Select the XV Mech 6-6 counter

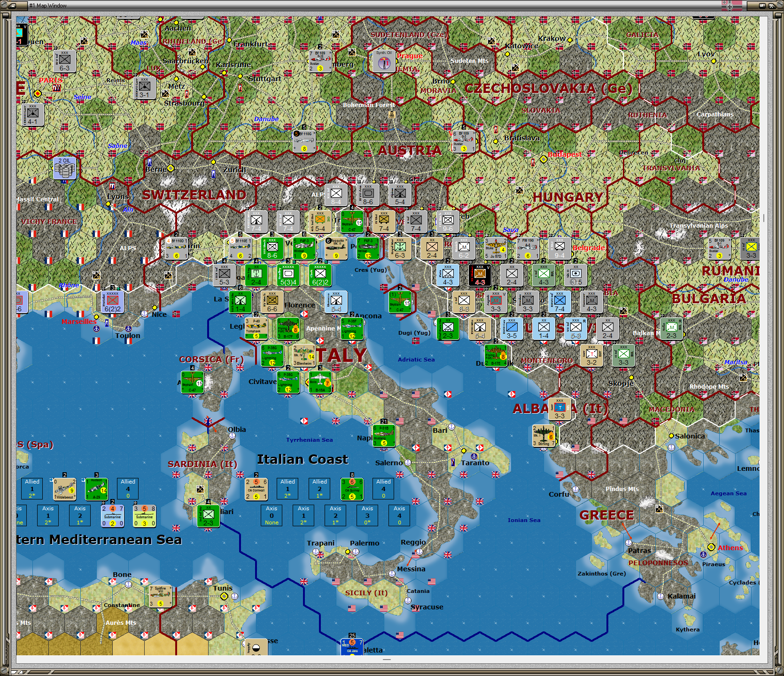(272, 302)
